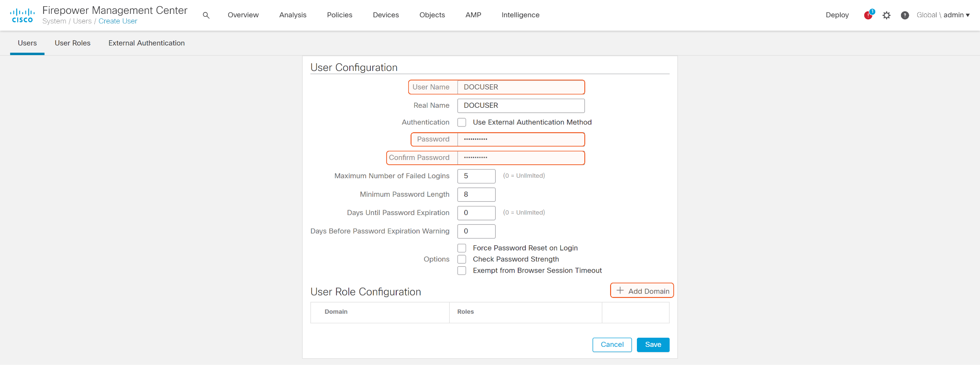980x365 pixels.
Task: Open the search magnifier icon
Action: point(206,15)
